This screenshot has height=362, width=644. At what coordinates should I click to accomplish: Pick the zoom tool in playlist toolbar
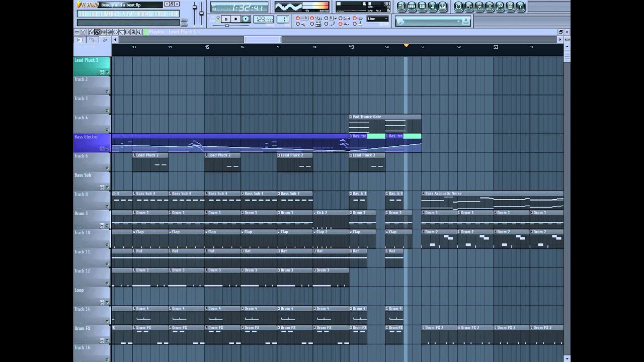(x=133, y=32)
